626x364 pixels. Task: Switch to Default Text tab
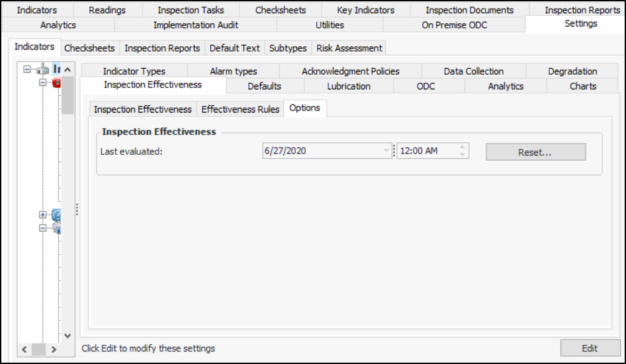pyautogui.click(x=235, y=48)
